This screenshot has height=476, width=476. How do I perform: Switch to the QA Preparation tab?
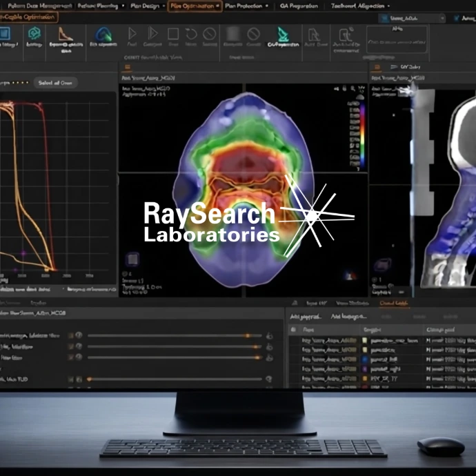point(299,6)
